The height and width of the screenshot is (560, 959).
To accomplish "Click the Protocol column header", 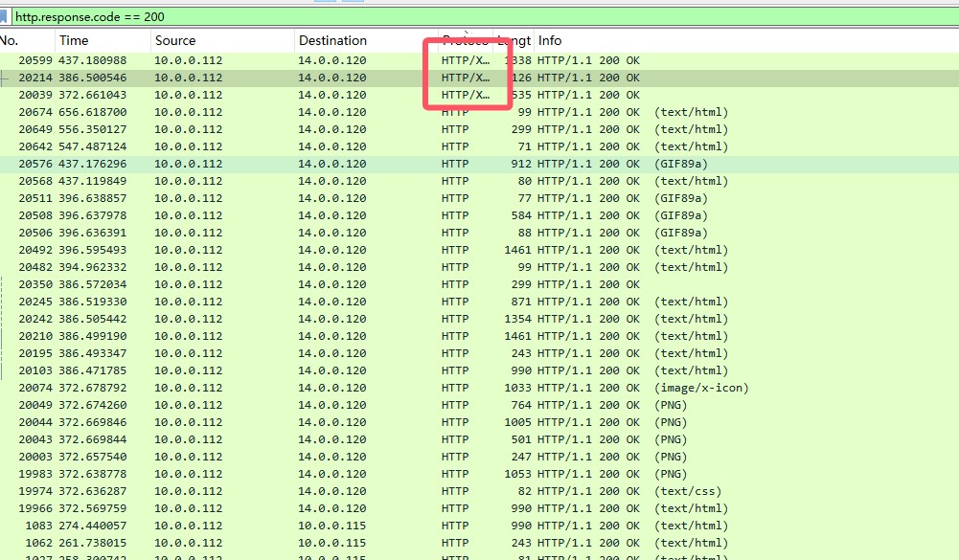I will [x=465, y=40].
